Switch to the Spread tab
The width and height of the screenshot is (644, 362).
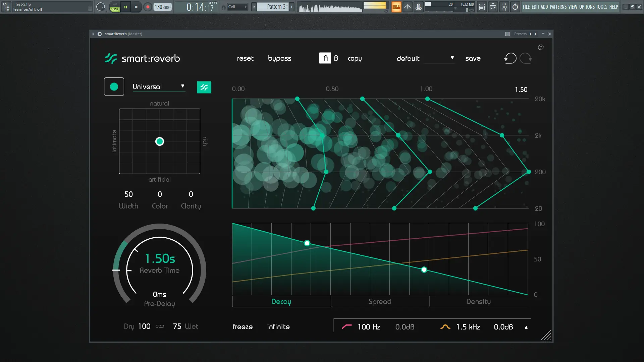(380, 302)
